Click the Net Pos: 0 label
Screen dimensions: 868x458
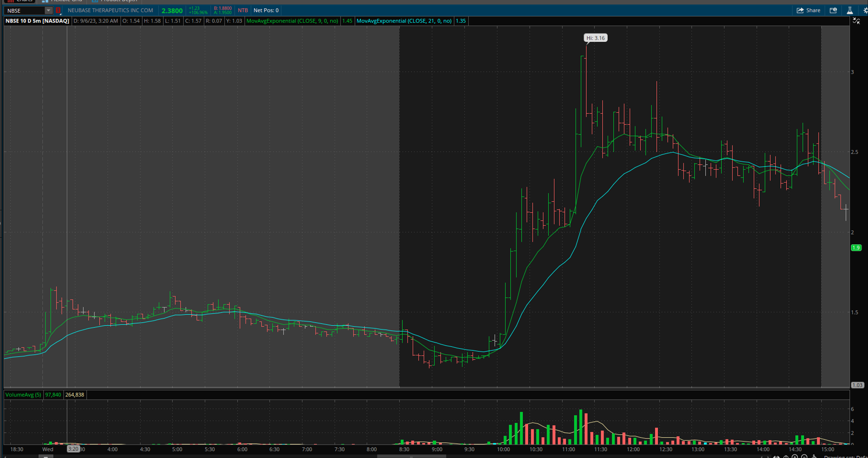[x=266, y=10]
